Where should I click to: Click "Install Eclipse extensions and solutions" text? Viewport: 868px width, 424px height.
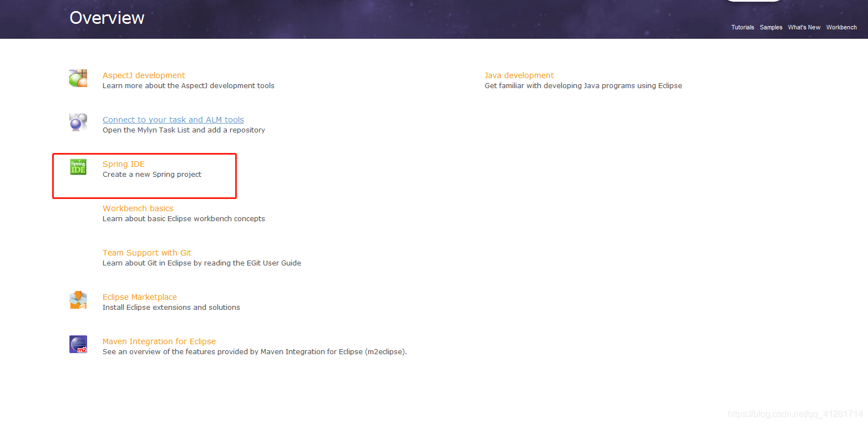[171, 308]
